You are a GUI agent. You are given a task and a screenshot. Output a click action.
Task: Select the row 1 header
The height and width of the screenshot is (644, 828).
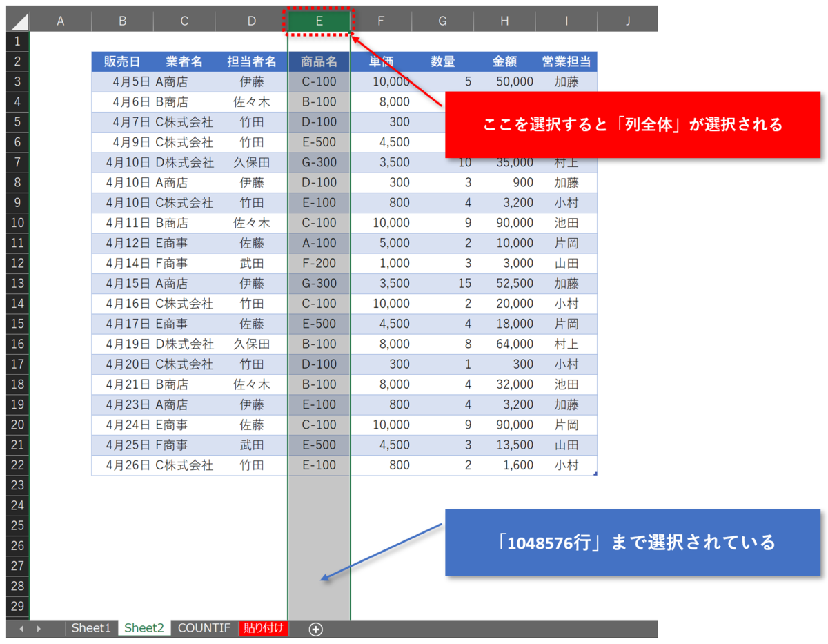17,41
